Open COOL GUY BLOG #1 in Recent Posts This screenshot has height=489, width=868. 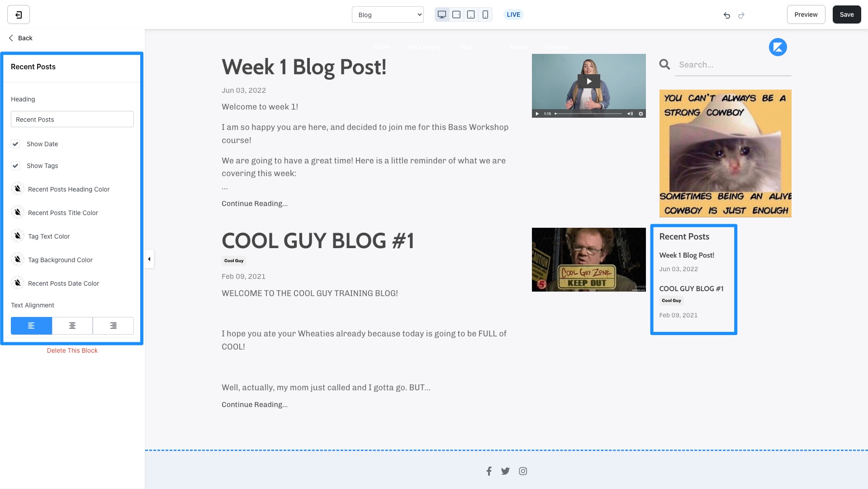click(x=691, y=289)
